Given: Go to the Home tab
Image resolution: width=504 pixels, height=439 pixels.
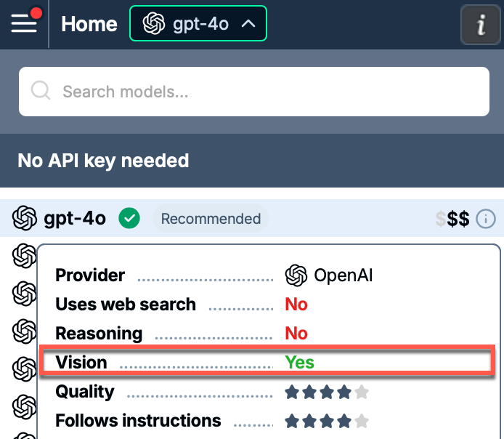Looking at the screenshot, I should 89,24.
